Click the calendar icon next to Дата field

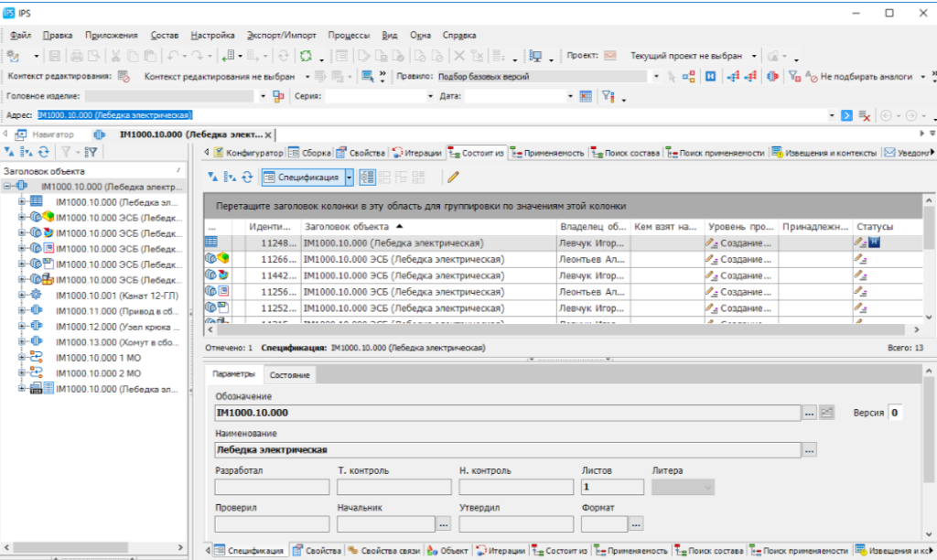[587, 96]
